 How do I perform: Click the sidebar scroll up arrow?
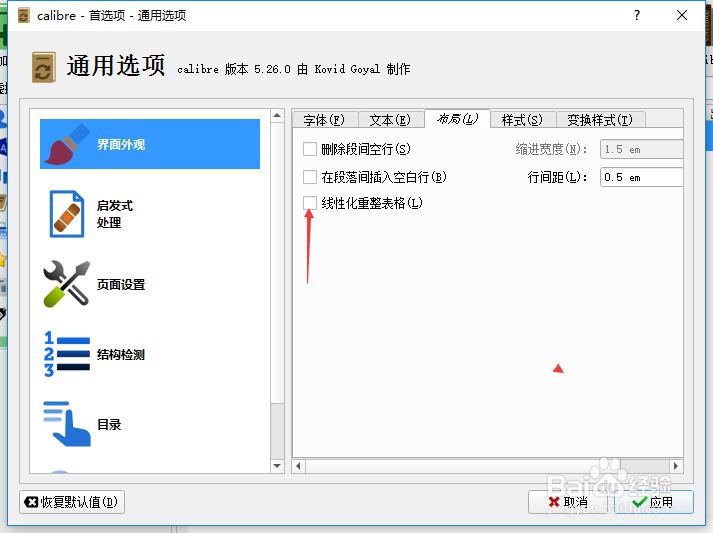[x=277, y=116]
